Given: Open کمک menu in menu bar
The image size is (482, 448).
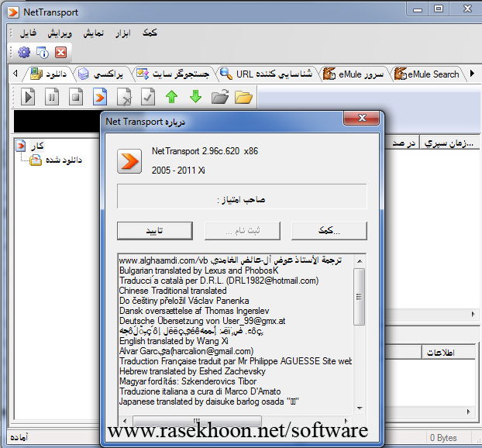Looking at the screenshot, I should point(150,33).
